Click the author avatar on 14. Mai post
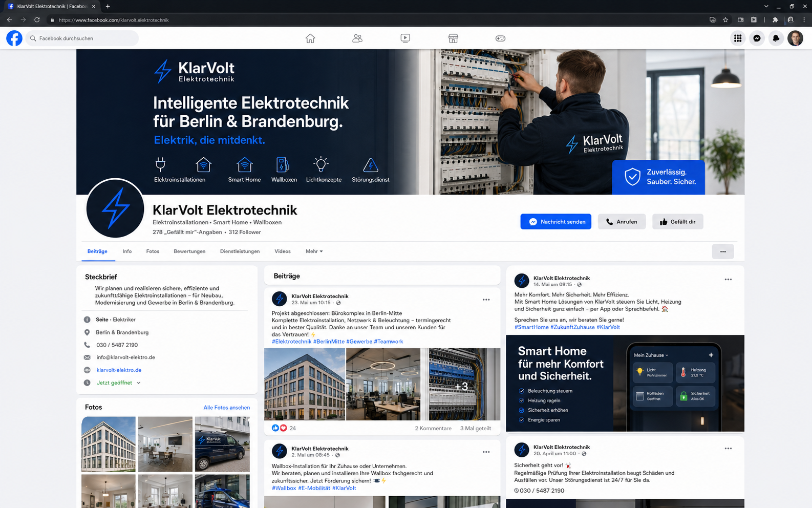 pyautogui.click(x=522, y=281)
